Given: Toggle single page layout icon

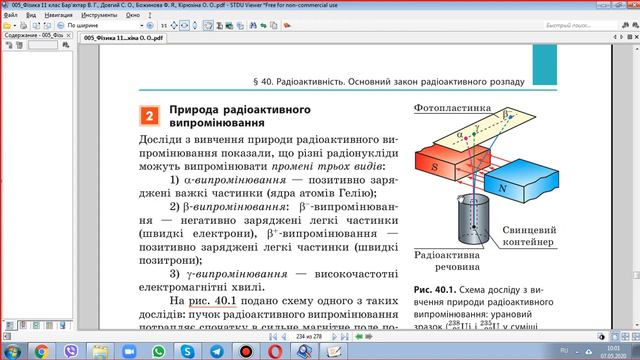Looking at the screenshot, I should [615, 337].
